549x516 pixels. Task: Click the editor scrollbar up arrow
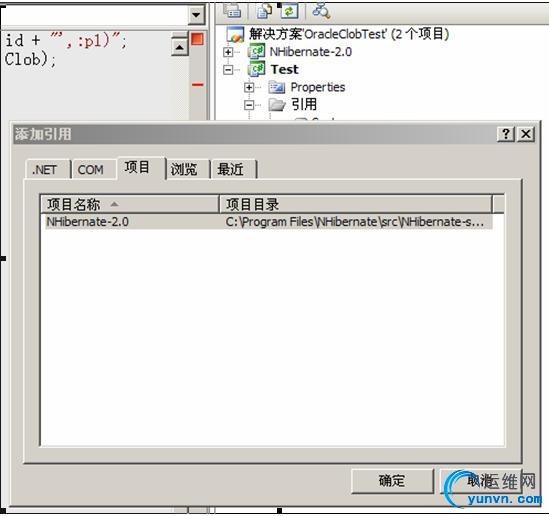click(x=180, y=47)
